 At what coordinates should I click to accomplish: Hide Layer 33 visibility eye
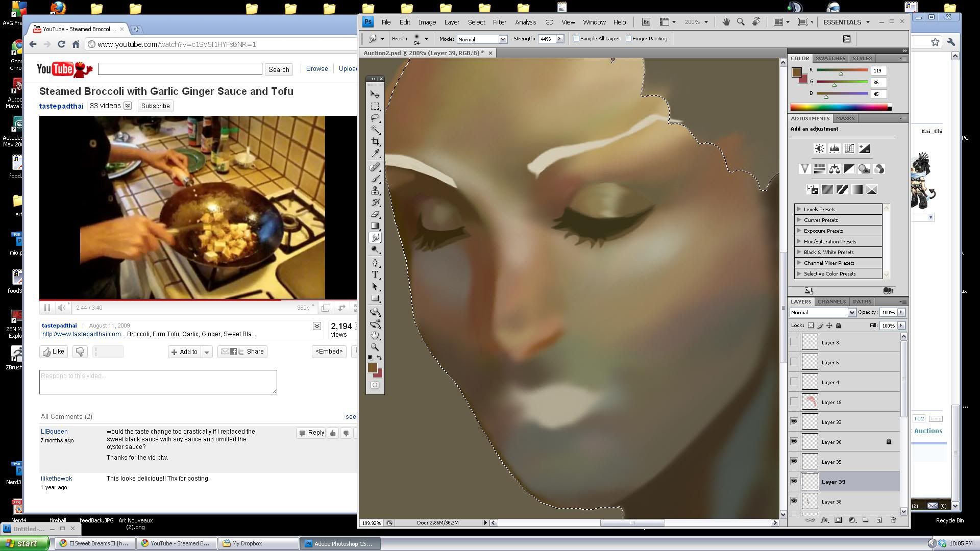(794, 421)
